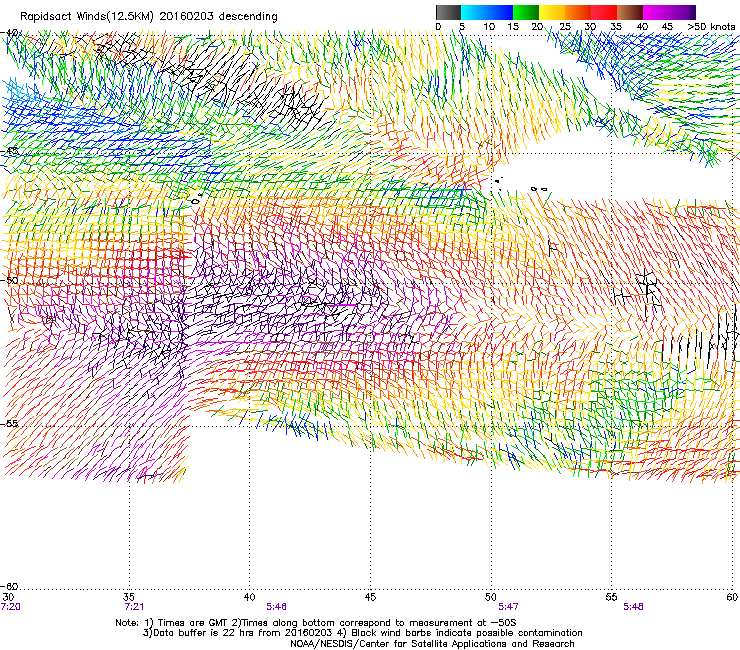740x650 pixels.
Task: Click the legend value '0' under color bar
Action: pos(438,27)
